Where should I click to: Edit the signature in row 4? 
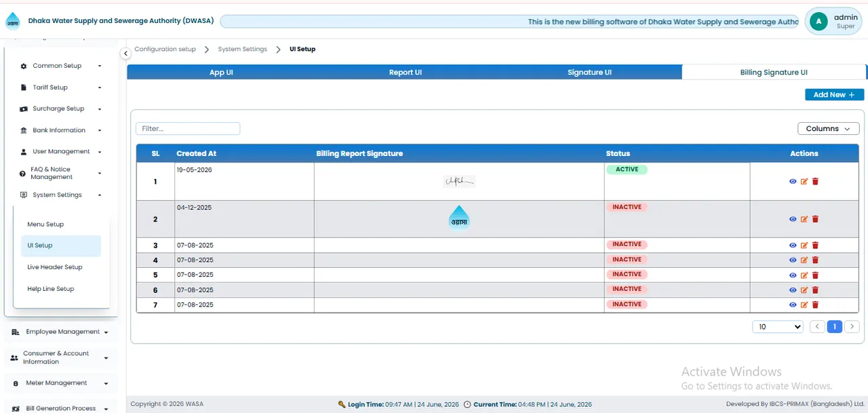tap(804, 260)
